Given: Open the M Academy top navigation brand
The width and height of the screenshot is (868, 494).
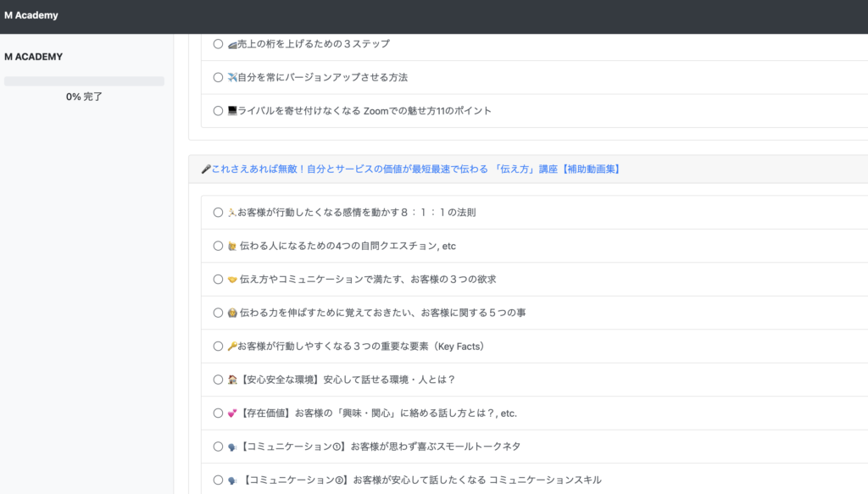Looking at the screenshot, I should (31, 15).
